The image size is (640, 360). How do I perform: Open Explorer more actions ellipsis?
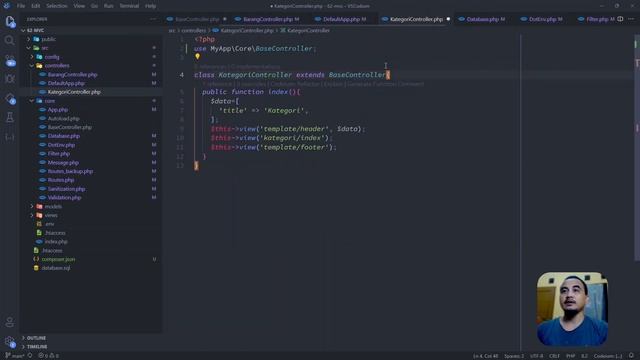pyautogui.click(x=153, y=19)
